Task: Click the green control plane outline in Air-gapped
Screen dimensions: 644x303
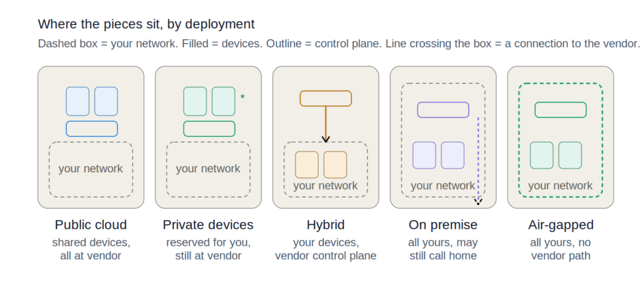Action: 560,110
